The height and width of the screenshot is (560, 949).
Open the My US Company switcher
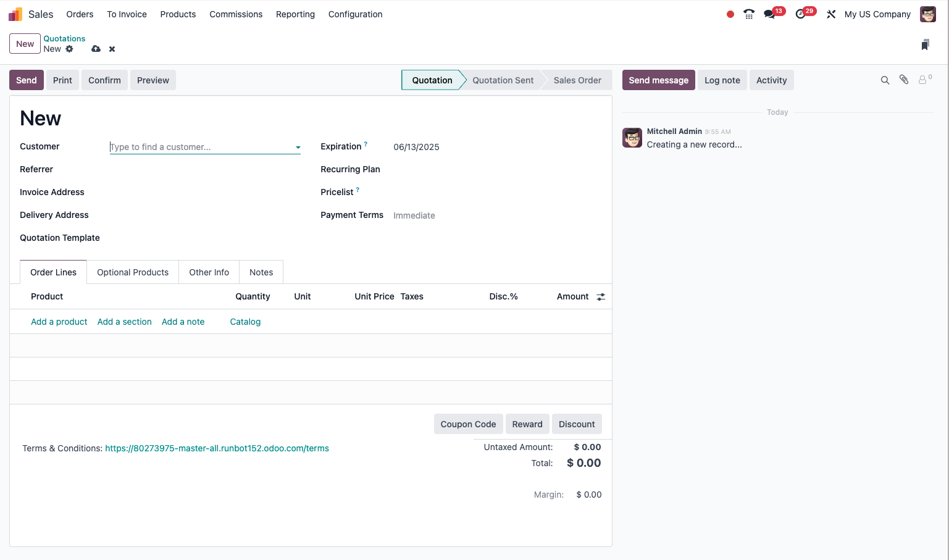[x=877, y=14]
